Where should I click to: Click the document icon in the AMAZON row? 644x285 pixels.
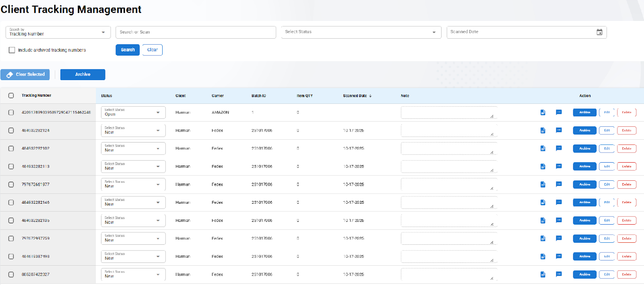pos(543,112)
